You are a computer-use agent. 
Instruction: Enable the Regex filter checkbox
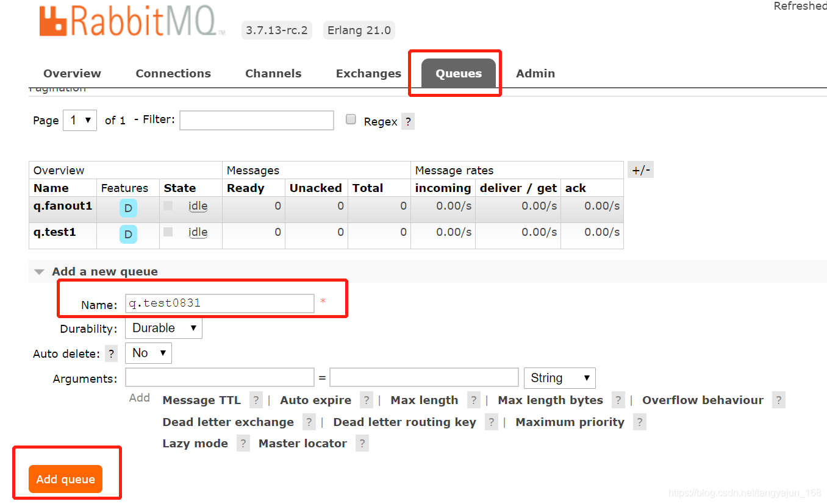point(351,119)
